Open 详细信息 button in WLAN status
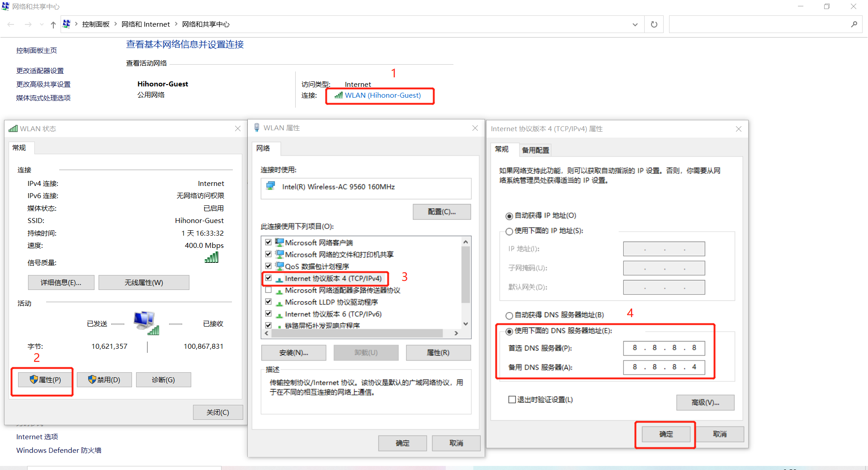The width and height of the screenshot is (868, 470). pyautogui.click(x=61, y=283)
